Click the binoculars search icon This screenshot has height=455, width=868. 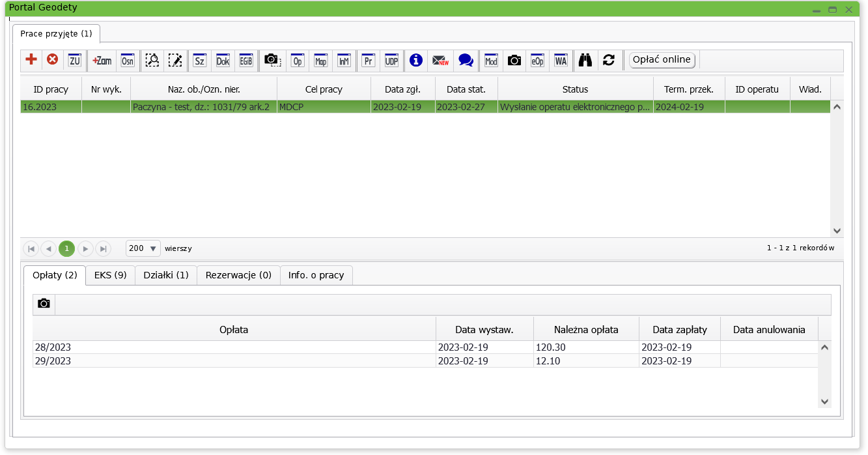coord(585,61)
